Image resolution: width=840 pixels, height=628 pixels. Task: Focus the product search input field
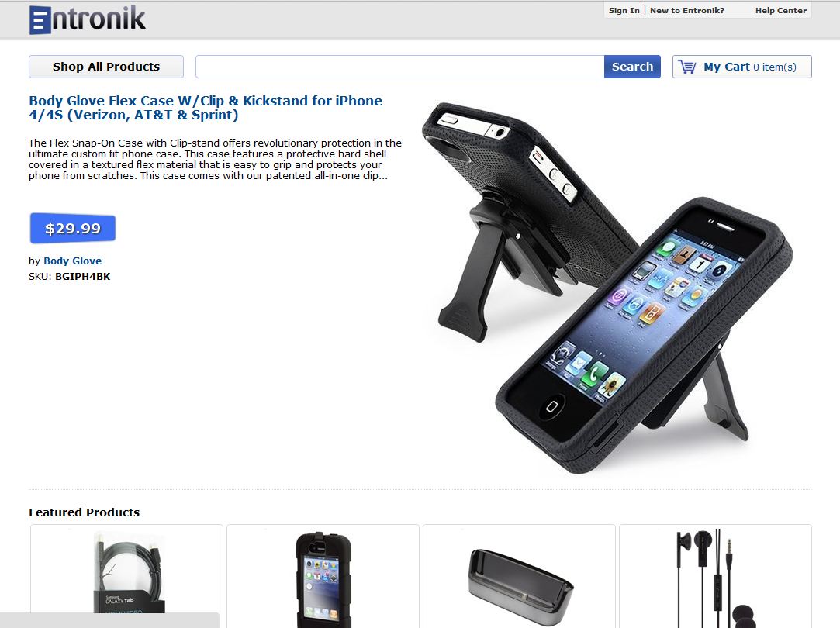(399, 67)
